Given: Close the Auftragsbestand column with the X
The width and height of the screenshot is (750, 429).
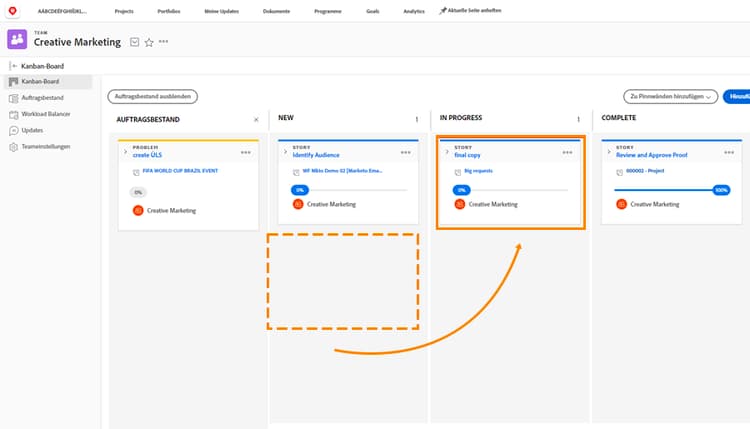Looking at the screenshot, I should pyautogui.click(x=255, y=119).
